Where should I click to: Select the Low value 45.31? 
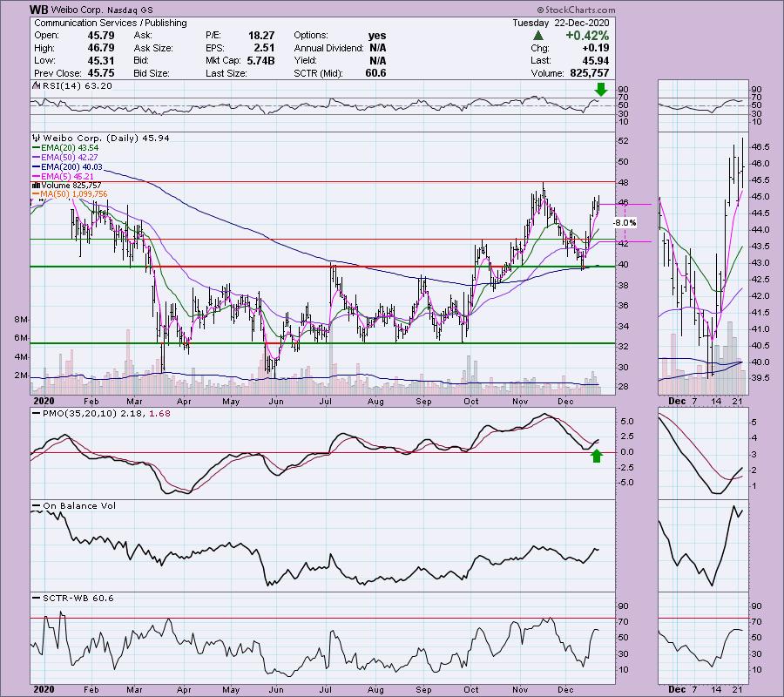(101, 60)
